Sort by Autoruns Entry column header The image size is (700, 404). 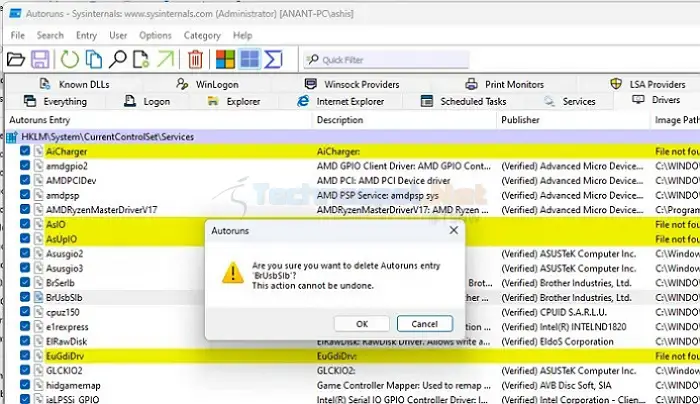coord(158,120)
